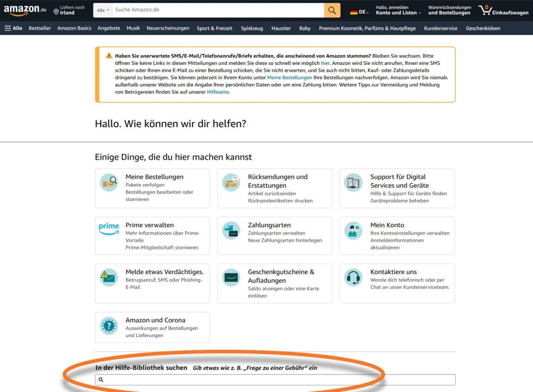This screenshot has width=533, height=392.
Task: Click the orange search magnifier button
Action: (x=332, y=10)
